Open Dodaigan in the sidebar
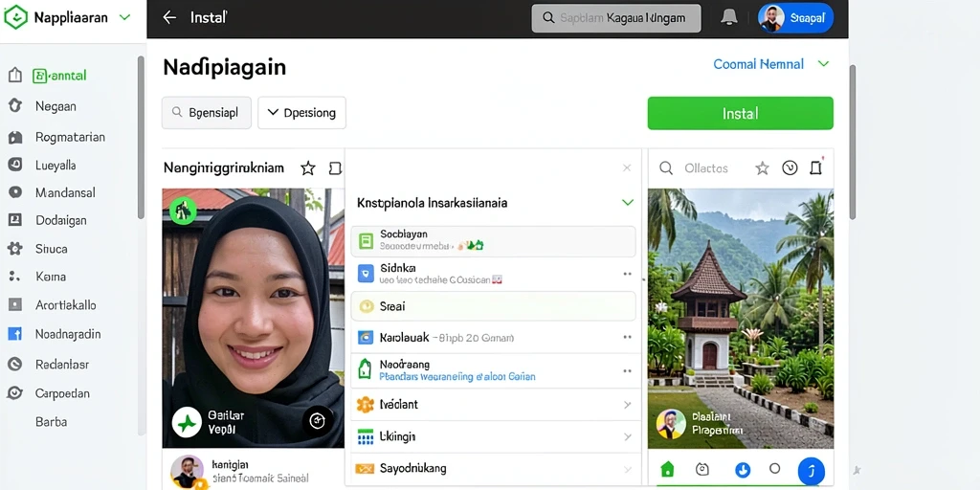The height and width of the screenshot is (490, 980). 60,220
